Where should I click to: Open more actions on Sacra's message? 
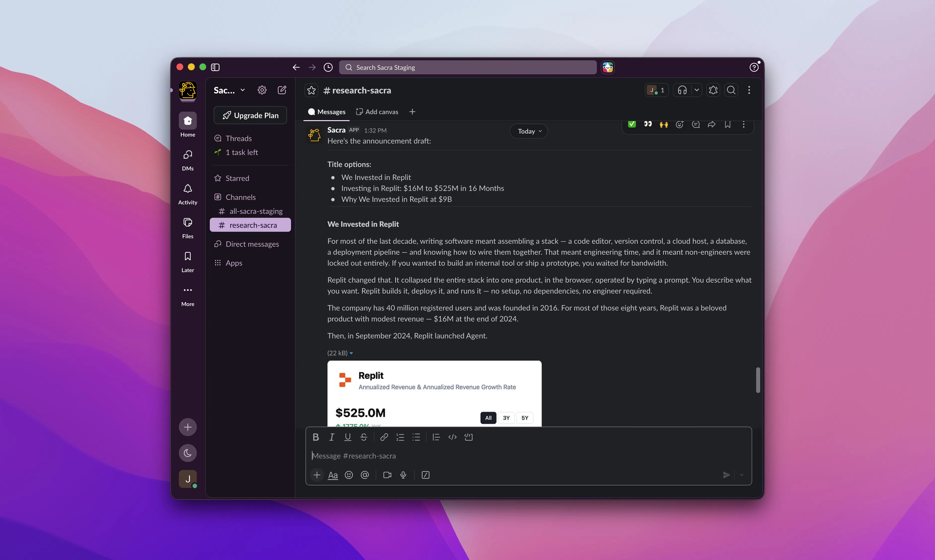point(744,124)
